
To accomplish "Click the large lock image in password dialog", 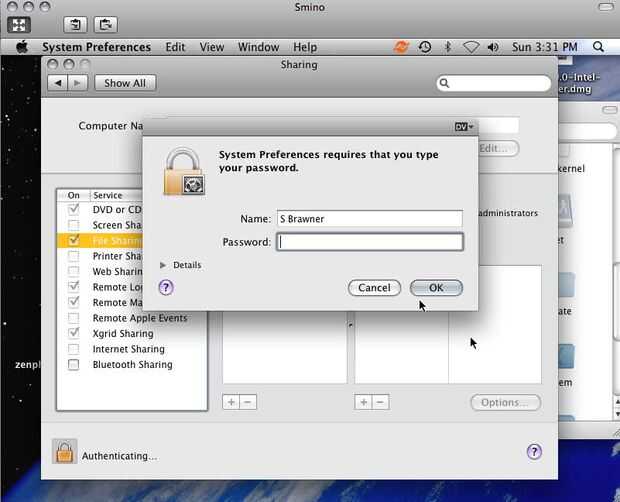I will click(184, 172).
